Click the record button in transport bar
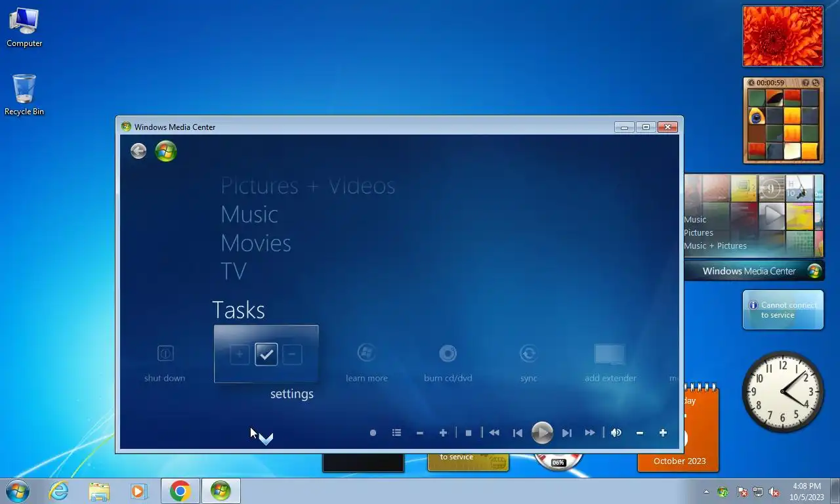Screen dimensions: 840x504 [x=373, y=433]
